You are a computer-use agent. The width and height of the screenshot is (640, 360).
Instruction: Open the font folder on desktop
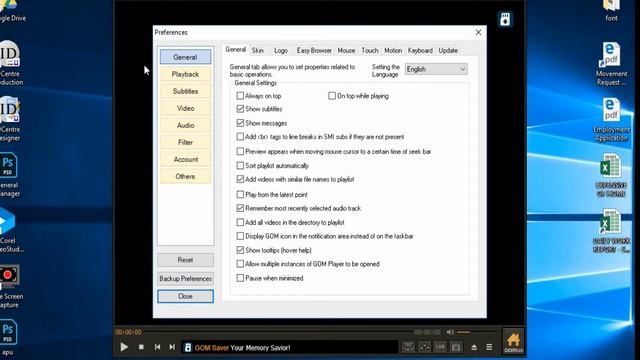click(x=611, y=11)
